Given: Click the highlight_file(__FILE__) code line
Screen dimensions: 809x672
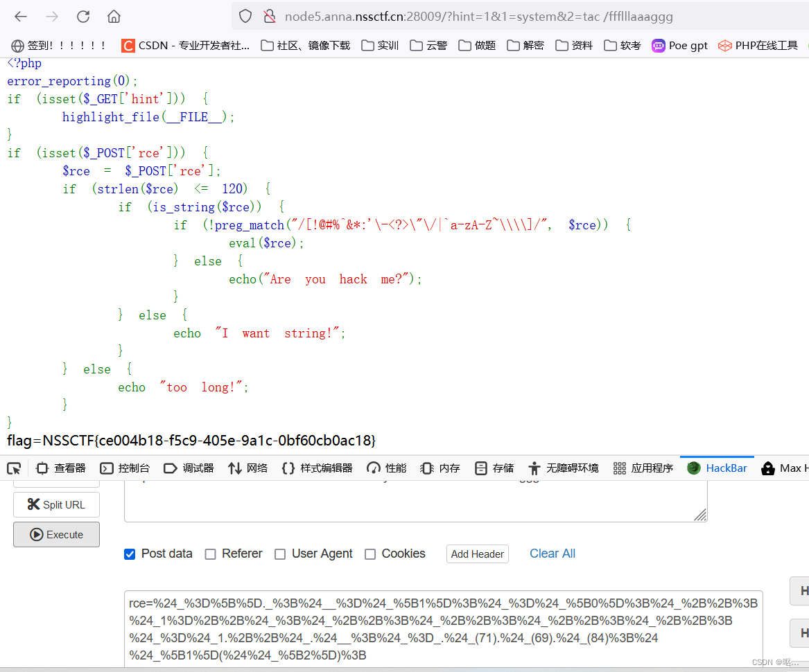Looking at the screenshot, I should [x=148, y=117].
